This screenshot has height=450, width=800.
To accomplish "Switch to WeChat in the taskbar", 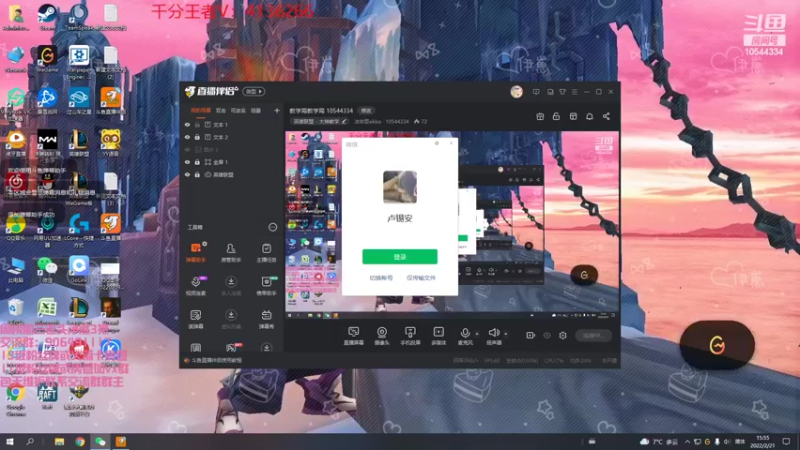I will 100,442.
